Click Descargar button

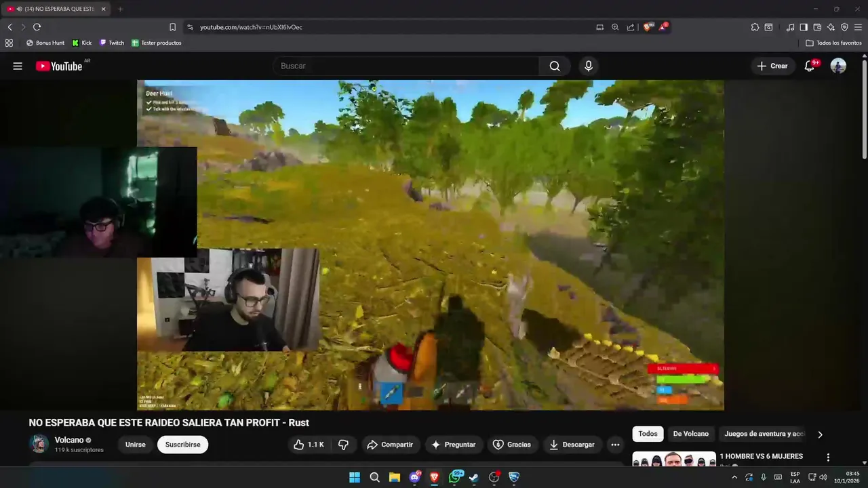click(572, 445)
